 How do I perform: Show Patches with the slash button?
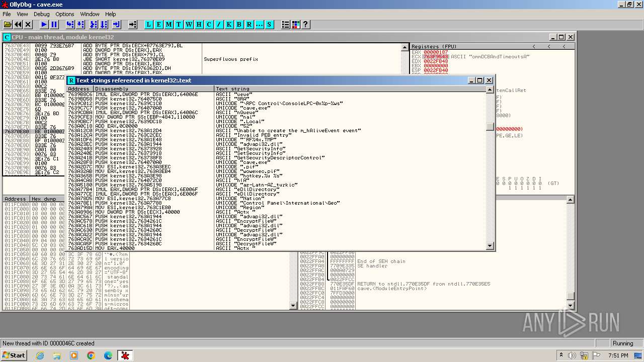point(219,24)
